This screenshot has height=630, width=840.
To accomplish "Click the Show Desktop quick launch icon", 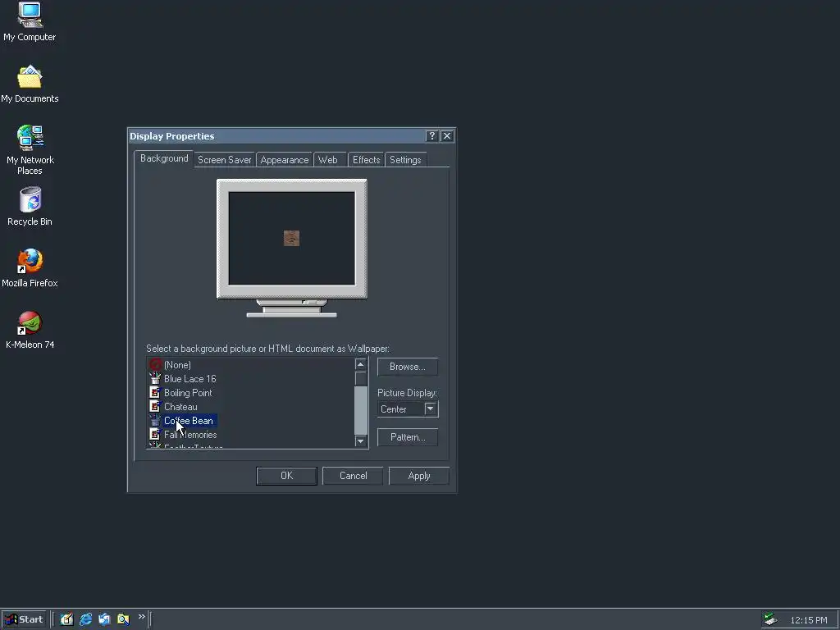I will coord(66,619).
